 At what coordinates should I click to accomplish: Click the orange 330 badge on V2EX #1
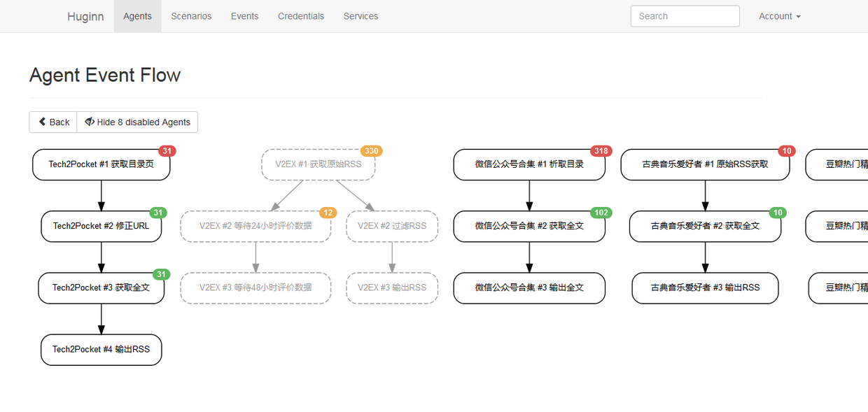[372, 151]
